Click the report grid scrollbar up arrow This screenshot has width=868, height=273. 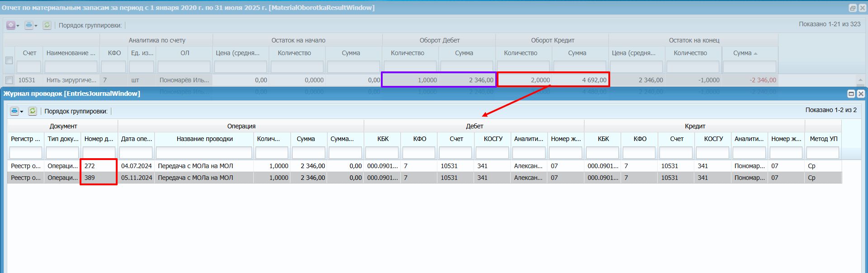861,80
